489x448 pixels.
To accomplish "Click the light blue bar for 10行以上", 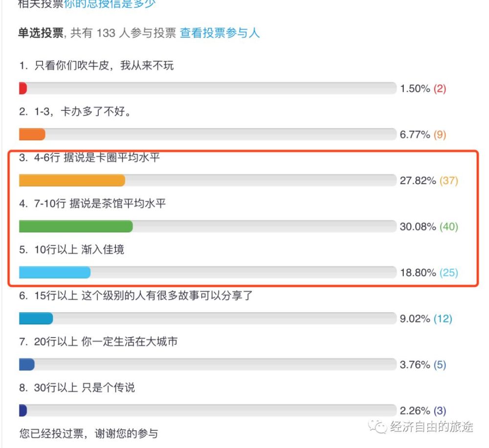I will click(55, 272).
